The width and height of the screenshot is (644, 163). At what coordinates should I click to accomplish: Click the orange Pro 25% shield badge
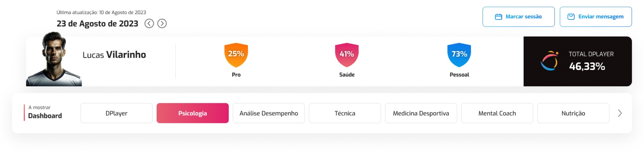coord(236,54)
